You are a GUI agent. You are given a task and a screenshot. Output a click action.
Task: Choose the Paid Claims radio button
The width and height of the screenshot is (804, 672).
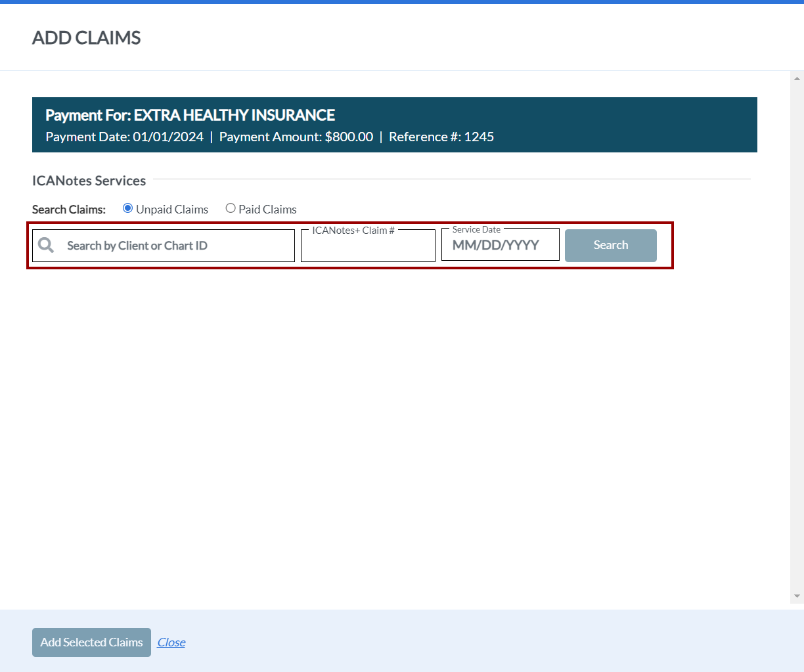(231, 208)
